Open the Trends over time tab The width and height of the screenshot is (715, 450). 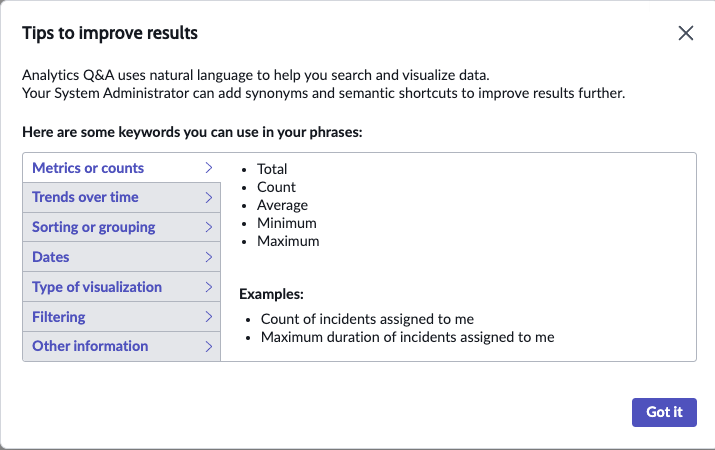click(122, 197)
